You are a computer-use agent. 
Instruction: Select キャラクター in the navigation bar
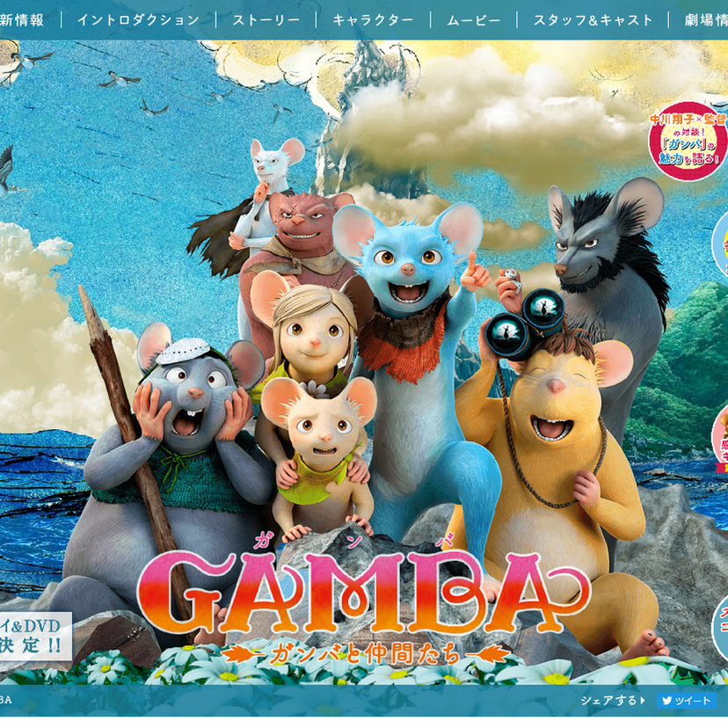(373, 19)
